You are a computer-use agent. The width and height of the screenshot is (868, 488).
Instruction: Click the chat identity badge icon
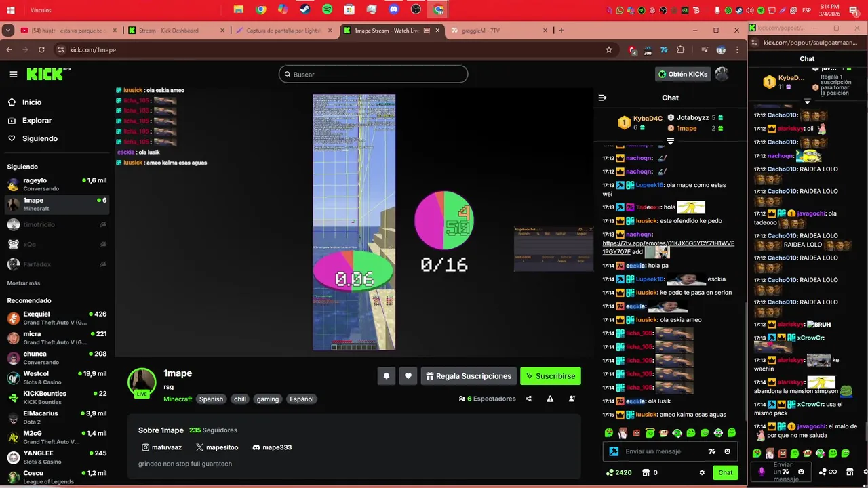click(x=614, y=451)
